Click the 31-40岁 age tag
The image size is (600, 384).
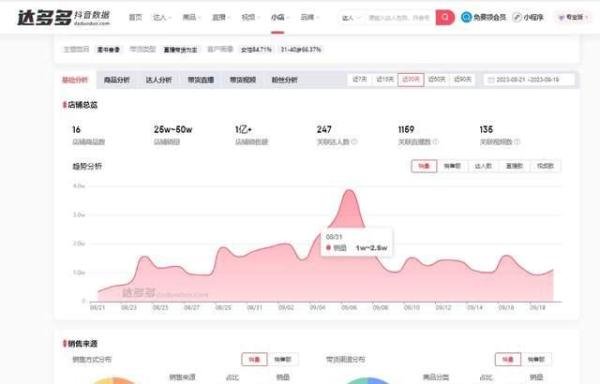pos(301,50)
